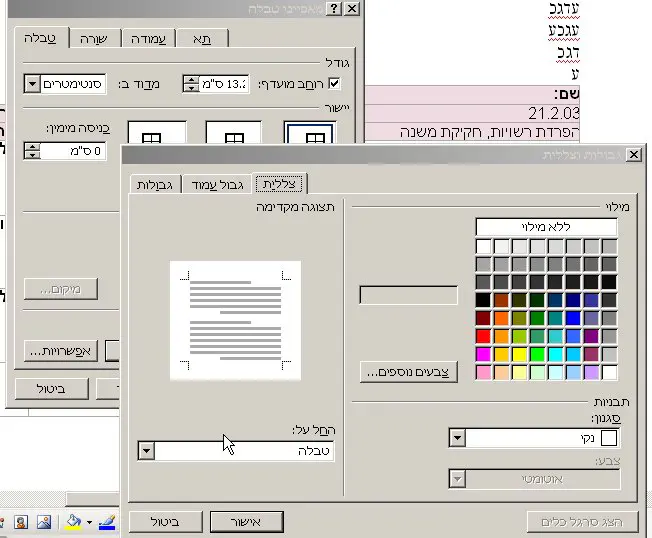Image resolution: width=652 pixels, height=538 pixels.
Task: Click the צבעים נוספים button
Action: [408, 372]
